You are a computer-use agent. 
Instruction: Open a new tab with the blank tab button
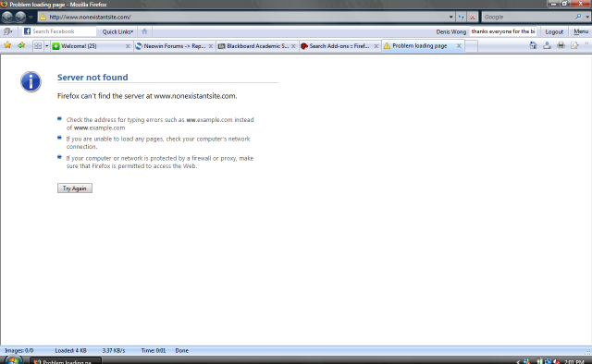[471, 46]
